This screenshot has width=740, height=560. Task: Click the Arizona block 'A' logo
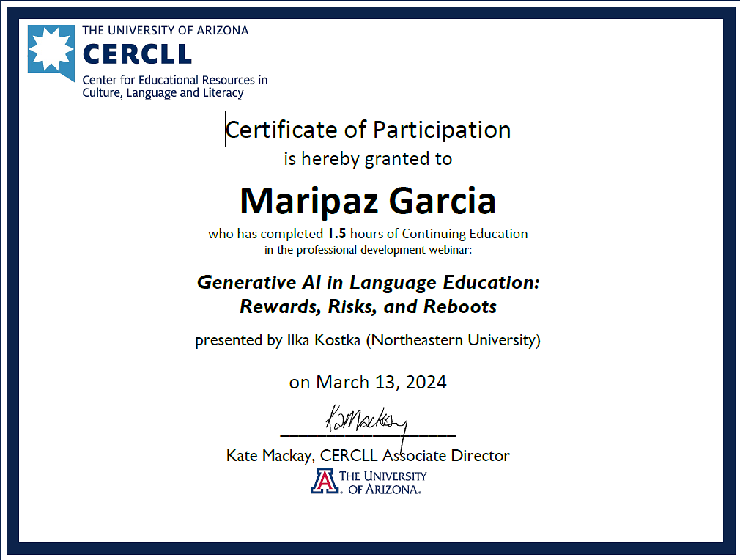point(325,481)
